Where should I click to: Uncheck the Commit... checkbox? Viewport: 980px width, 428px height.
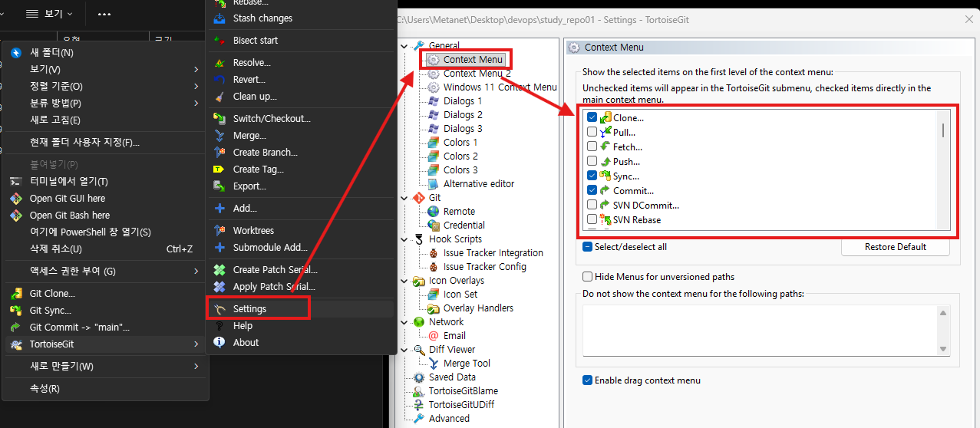tap(592, 190)
